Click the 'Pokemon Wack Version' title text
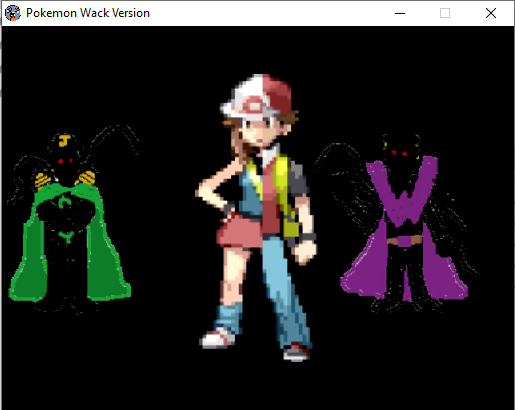This screenshot has height=410, width=515. (88, 13)
